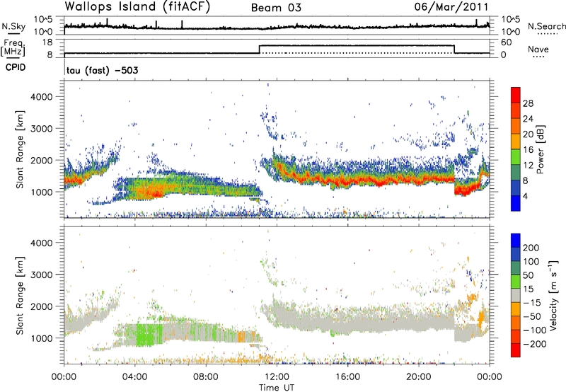
Task: Click the Wallops Island (fitACF) title
Action: 137,7
